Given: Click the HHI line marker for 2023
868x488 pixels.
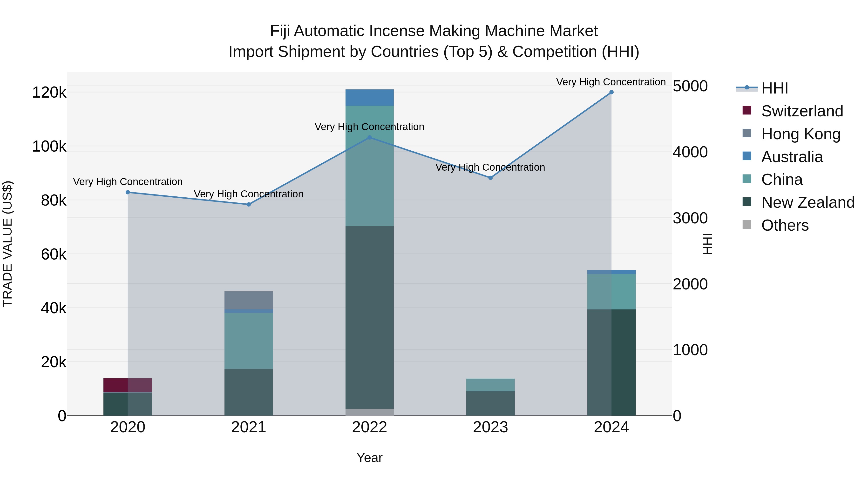Looking at the screenshot, I should (491, 178).
